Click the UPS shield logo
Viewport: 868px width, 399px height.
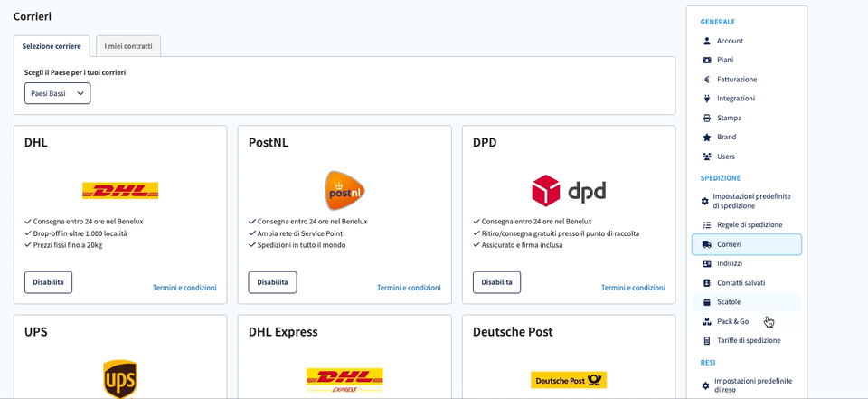click(120, 380)
